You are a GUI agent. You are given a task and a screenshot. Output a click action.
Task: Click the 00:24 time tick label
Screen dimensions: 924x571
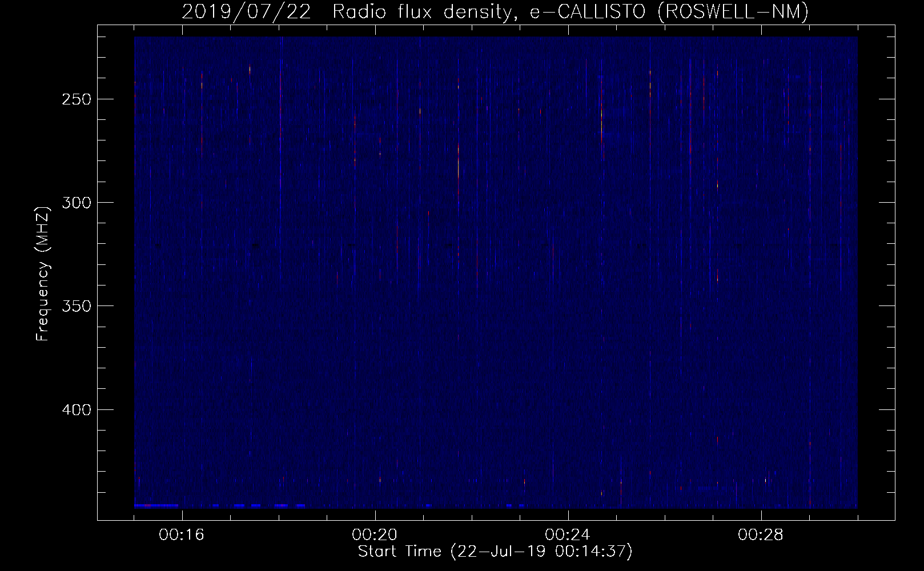pyautogui.click(x=568, y=535)
